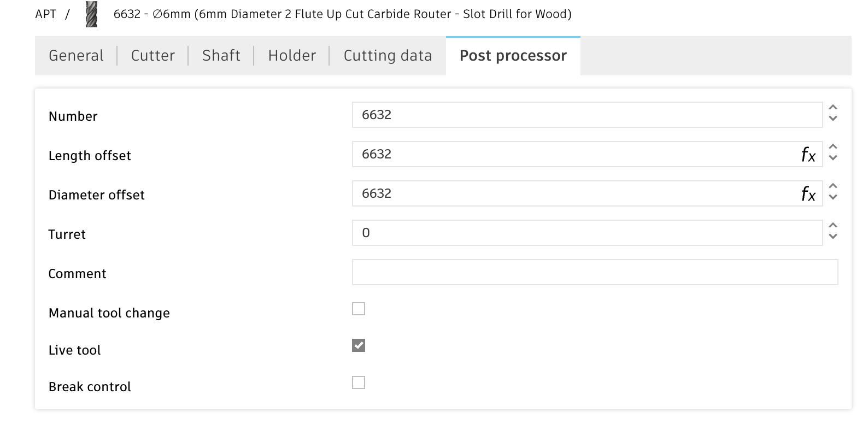Enable the Break control checkbox

pyautogui.click(x=359, y=382)
